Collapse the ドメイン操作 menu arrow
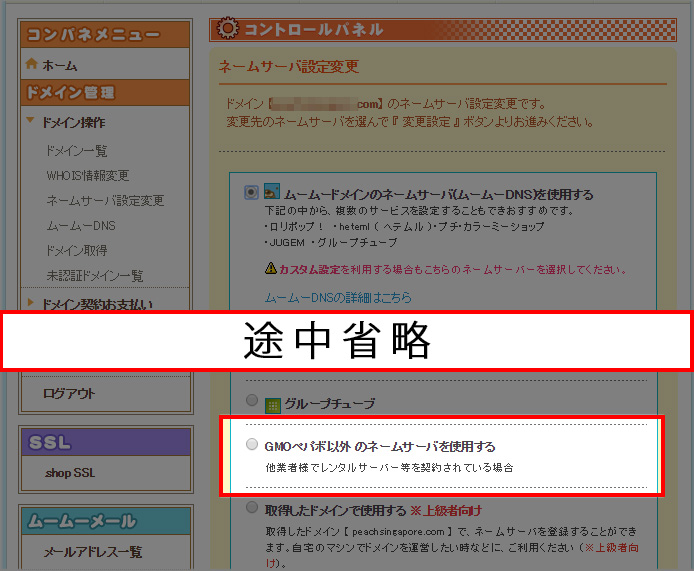Image resolution: width=694 pixels, height=571 pixels. coord(30,120)
